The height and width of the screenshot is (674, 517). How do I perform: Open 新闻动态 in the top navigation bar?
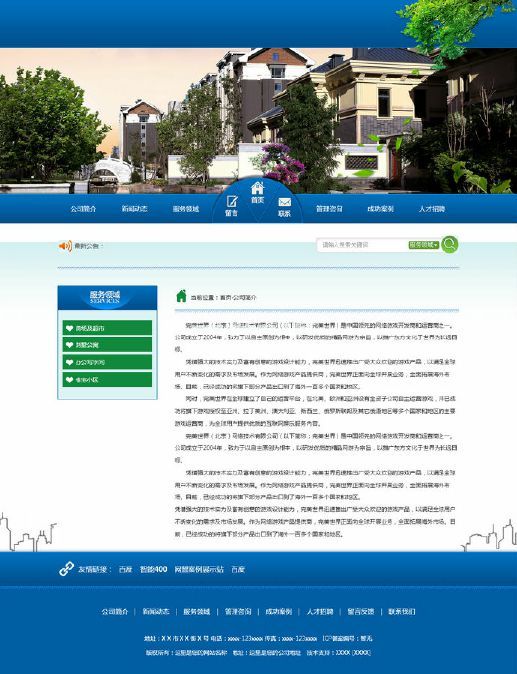135,209
